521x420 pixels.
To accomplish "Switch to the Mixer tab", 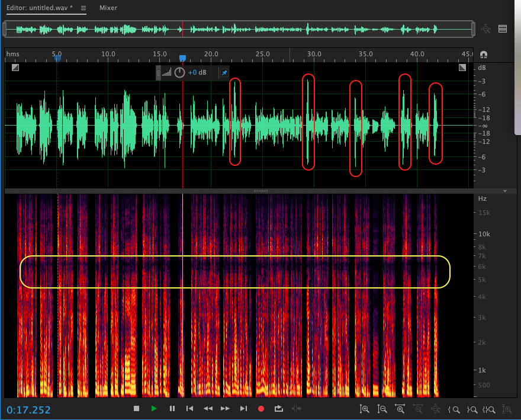I will 108,8.
